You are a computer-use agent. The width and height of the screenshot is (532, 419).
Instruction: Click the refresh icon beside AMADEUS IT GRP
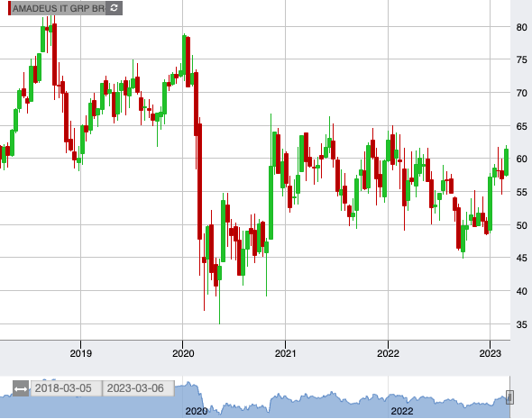tap(114, 8)
